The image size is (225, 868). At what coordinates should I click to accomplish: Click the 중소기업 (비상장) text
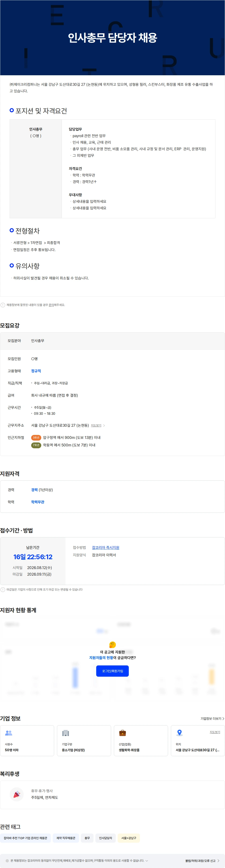73,750
